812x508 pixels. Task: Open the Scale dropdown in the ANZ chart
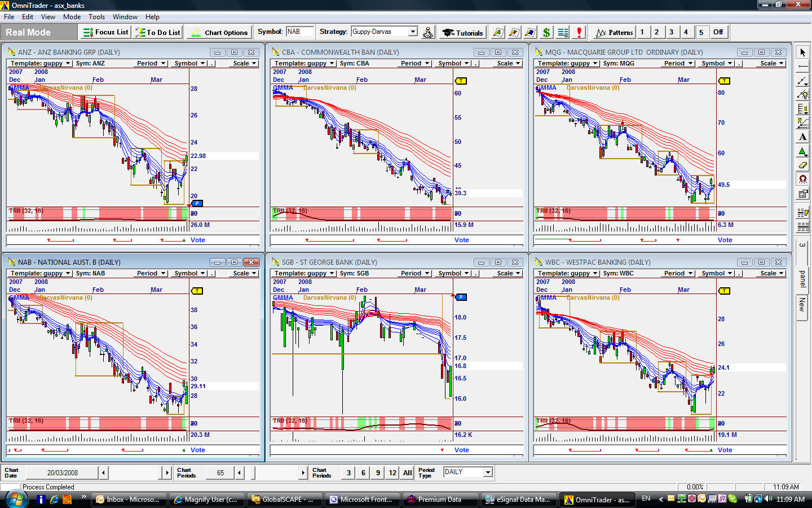245,63
